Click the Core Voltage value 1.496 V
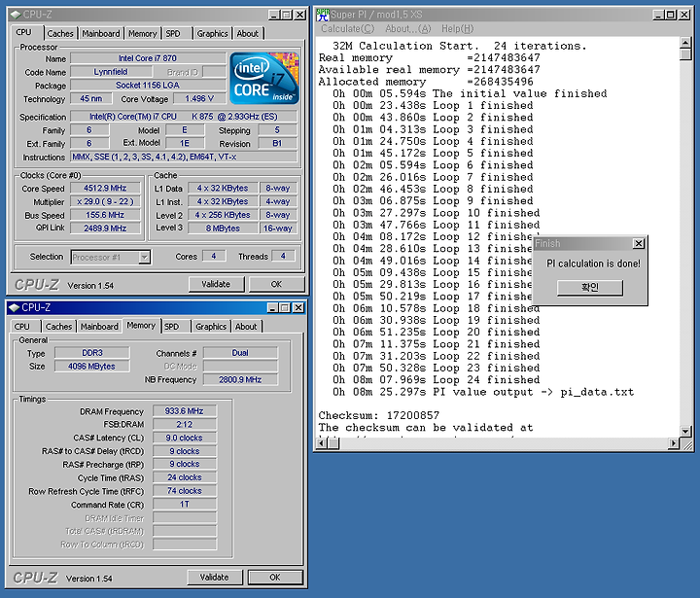Image resolution: width=700 pixels, height=598 pixels. point(199,99)
